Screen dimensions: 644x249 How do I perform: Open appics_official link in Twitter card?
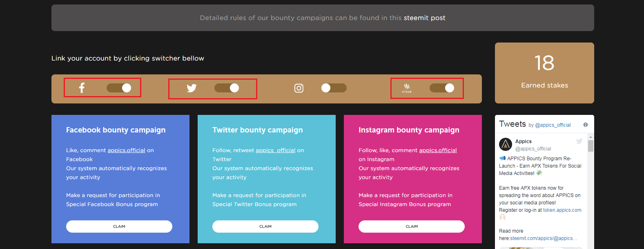pyautogui.click(x=276, y=150)
